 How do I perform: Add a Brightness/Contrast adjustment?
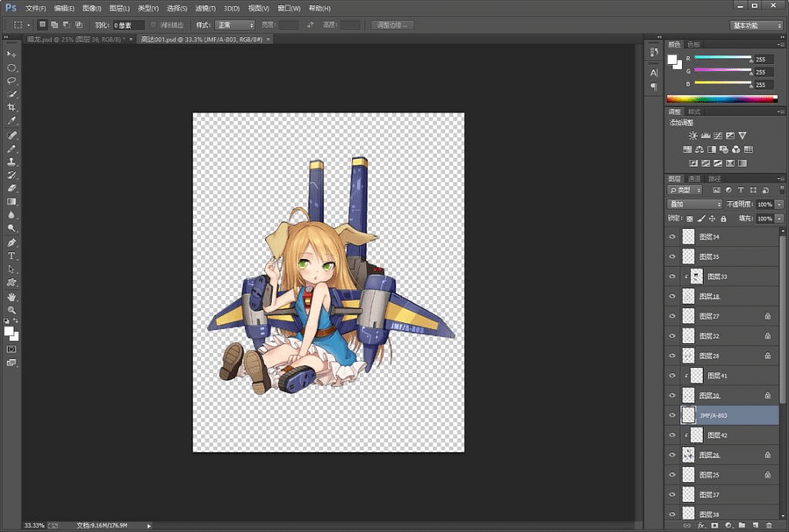692,135
